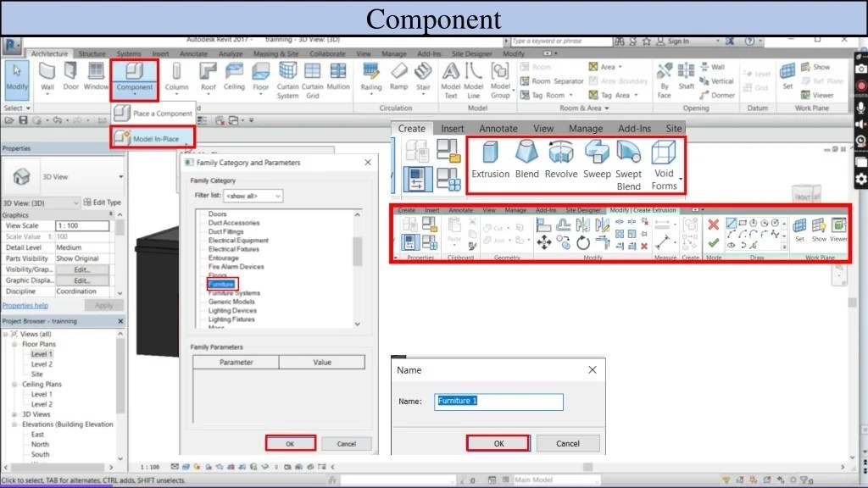868x488 pixels.
Task: Close the Family Category dialog
Action: point(368,162)
